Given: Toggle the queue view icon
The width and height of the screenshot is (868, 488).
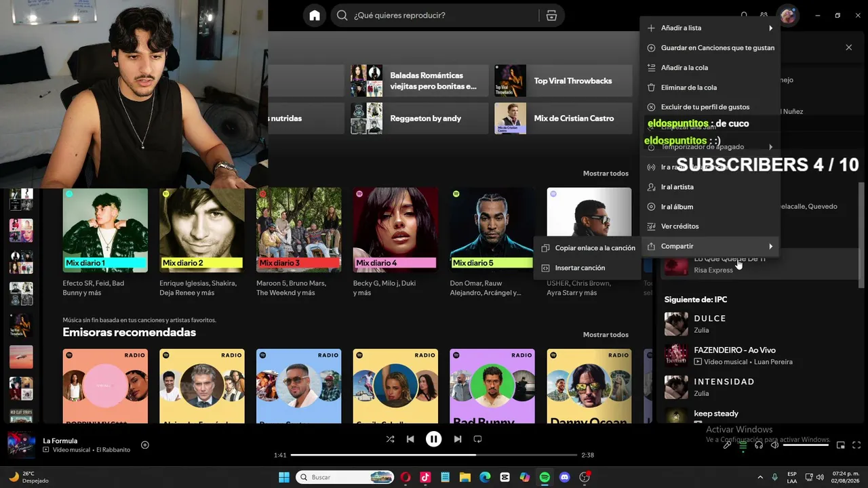Looking at the screenshot, I should (743, 445).
